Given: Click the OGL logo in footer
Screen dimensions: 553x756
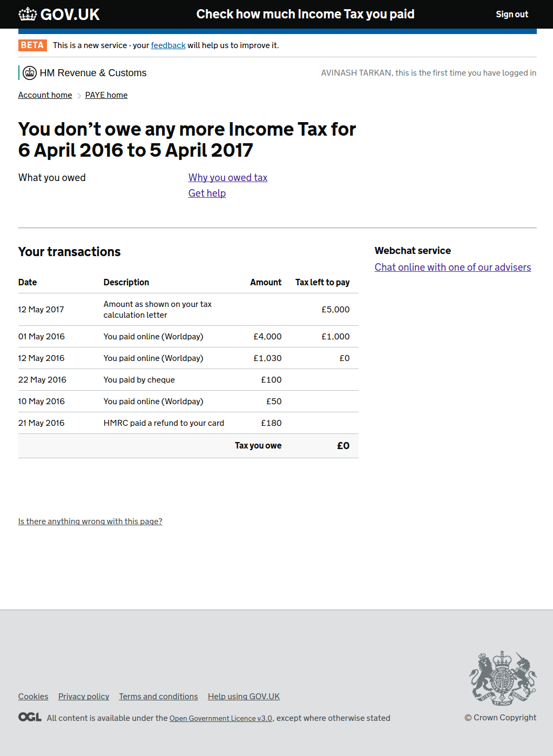Looking at the screenshot, I should tap(30, 717).
